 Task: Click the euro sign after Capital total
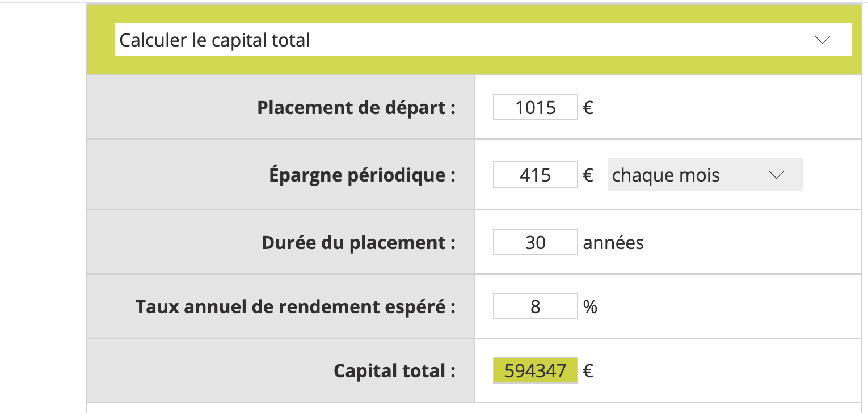588,371
